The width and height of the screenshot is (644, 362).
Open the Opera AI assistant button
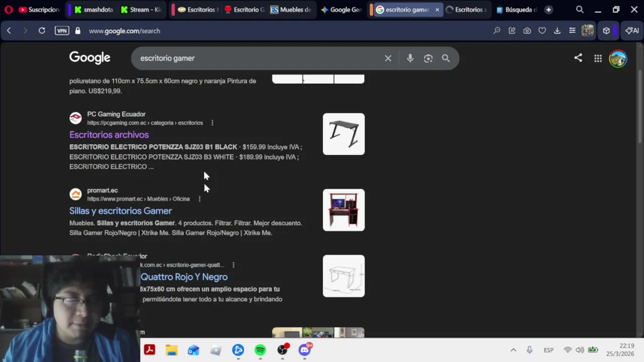(632, 31)
